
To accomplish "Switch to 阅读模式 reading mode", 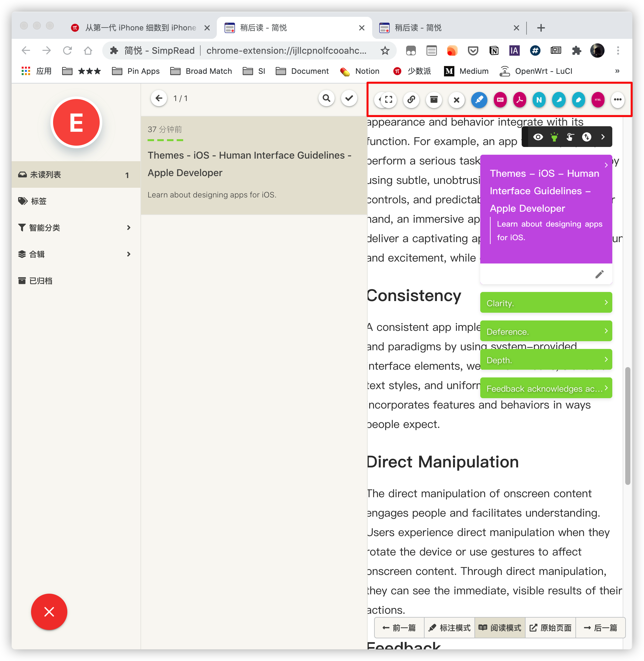I will [x=500, y=628].
